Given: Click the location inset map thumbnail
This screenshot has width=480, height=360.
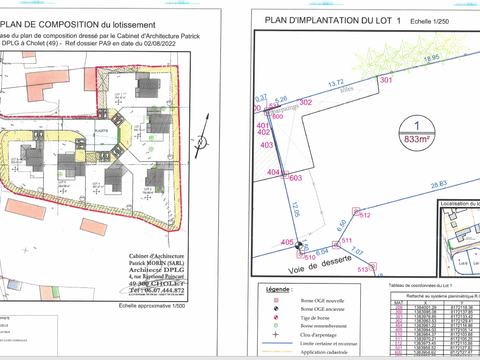Looking at the screenshot, I should click(x=460, y=242).
